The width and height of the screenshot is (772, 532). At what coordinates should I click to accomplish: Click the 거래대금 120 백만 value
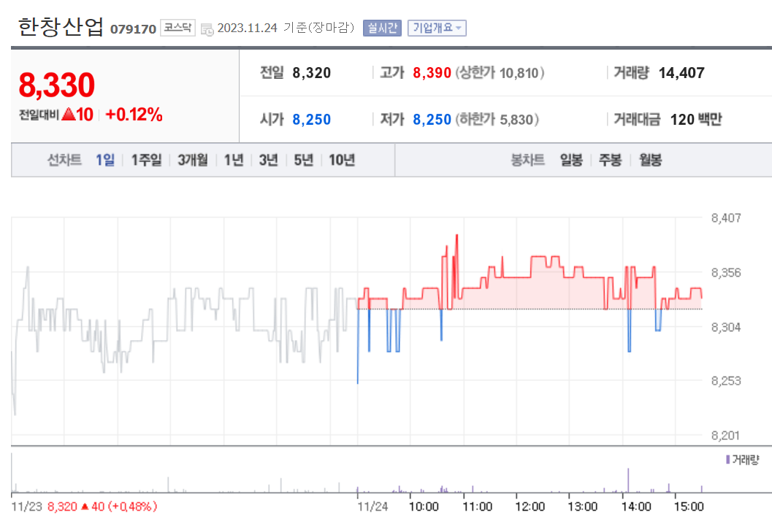[x=696, y=120]
